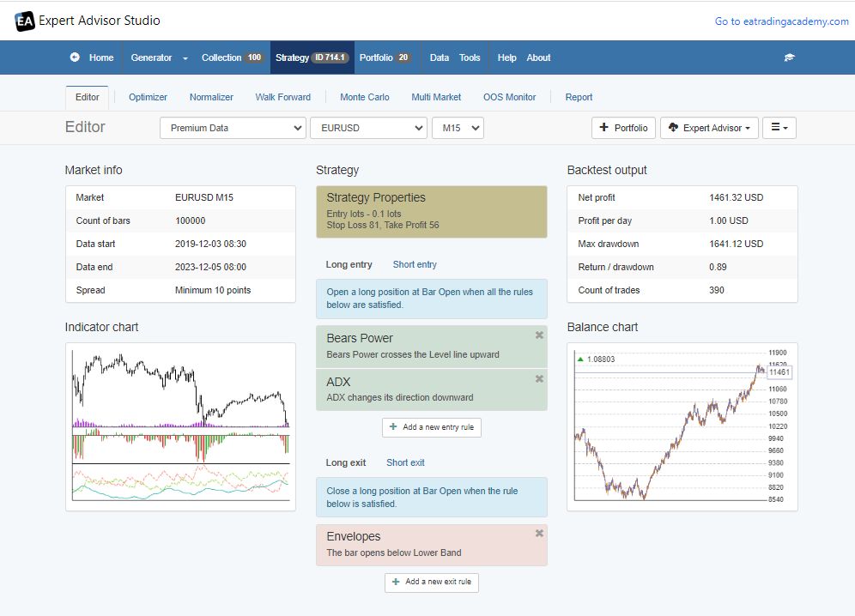
Task: Open the hamburger menu button in the Editor bar
Action: tap(779, 128)
